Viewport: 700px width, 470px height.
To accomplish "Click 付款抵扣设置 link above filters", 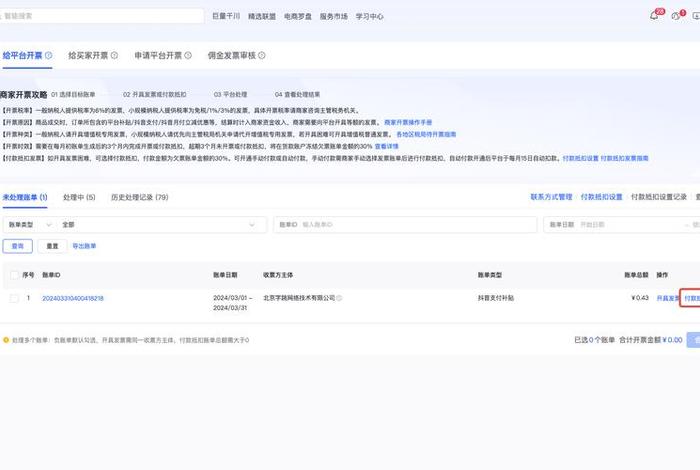I will tap(601, 197).
